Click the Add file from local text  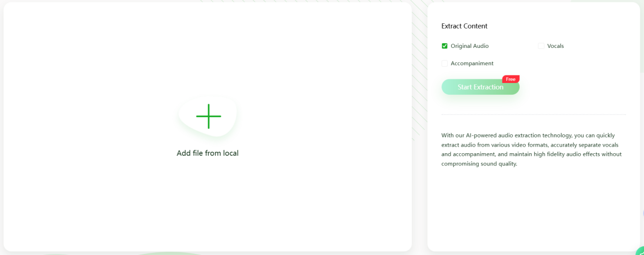[x=208, y=153]
